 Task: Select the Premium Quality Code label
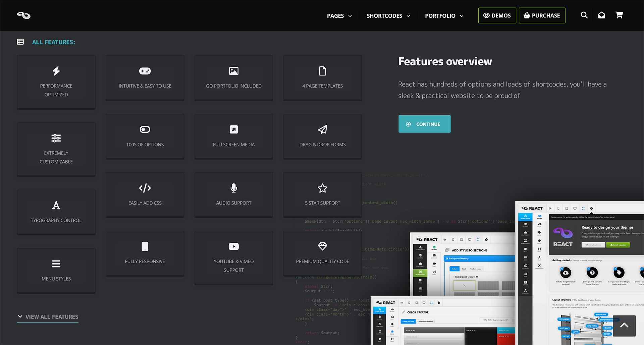[322, 261]
